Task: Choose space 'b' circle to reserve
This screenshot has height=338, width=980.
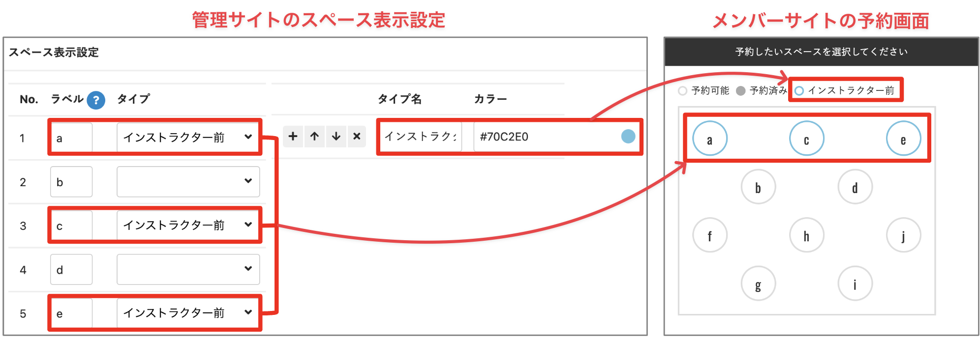Action: (x=758, y=187)
